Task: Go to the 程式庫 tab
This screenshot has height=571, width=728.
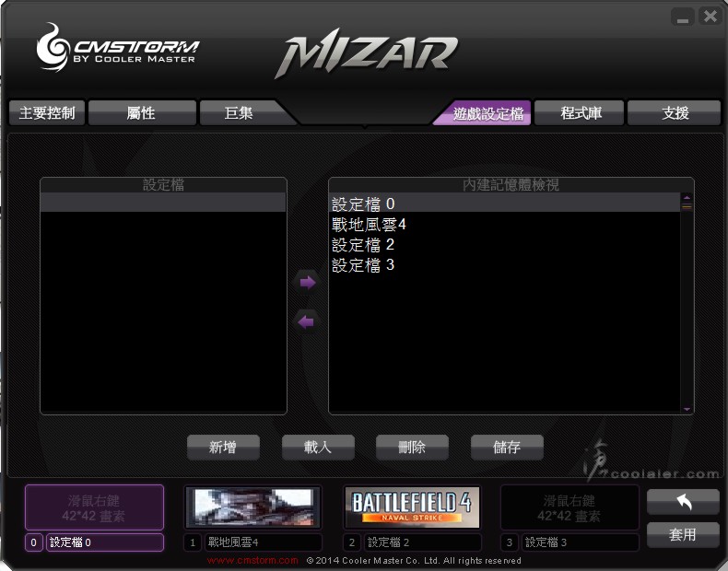Action: pyautogui.click(x=579, y=112)
